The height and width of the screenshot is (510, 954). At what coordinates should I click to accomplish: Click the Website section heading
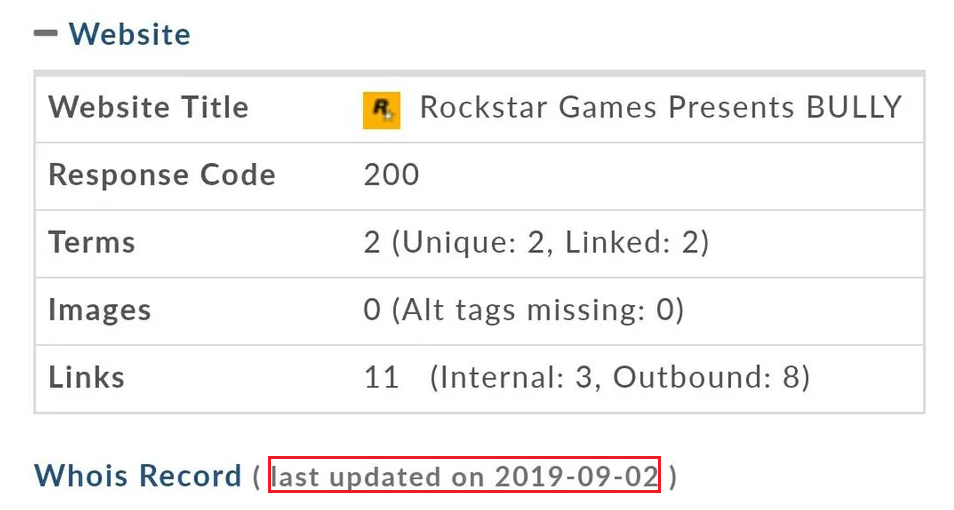[x=129, y=34]
